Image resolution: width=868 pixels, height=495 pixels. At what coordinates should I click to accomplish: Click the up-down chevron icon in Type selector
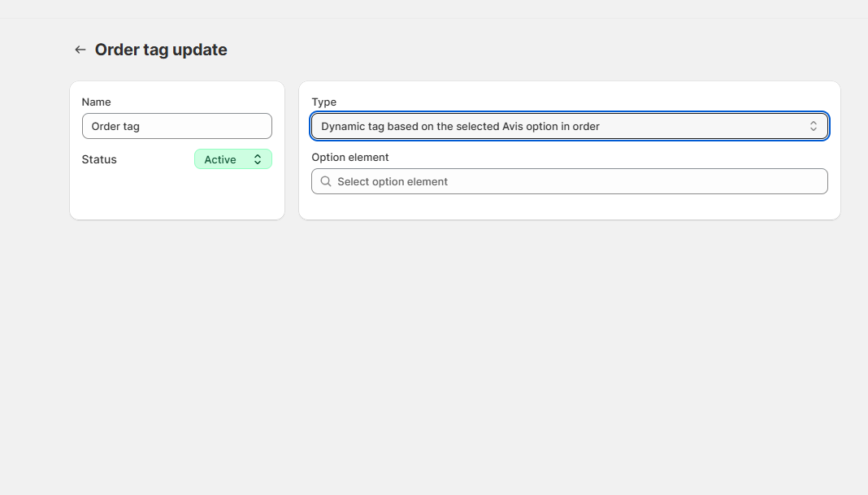[813, 126]
